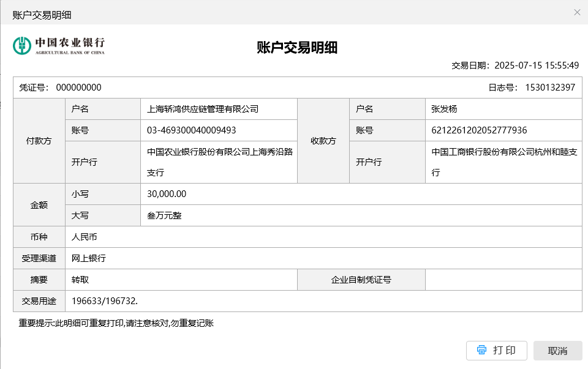The width and height of the screenshot is (588, 369).
Task: Click the uppercase amount 叁万元整
Action: coord(164,215)
